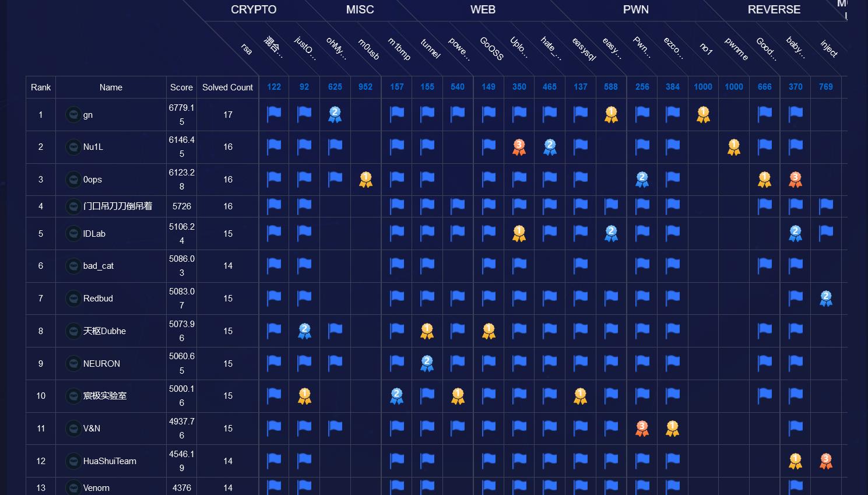Click the avatar icon next to gn
Screen dimensions: 868x495
pyautogui.click(x=73, y=115)
